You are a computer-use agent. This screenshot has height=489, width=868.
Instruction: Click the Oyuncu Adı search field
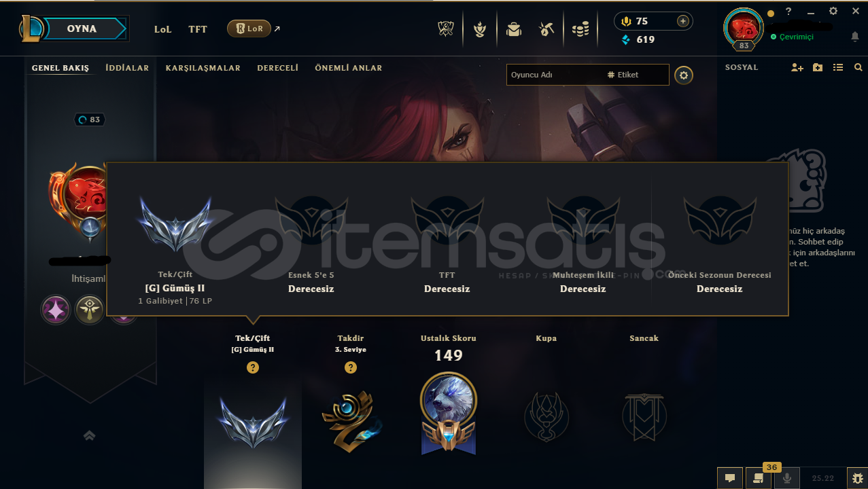click(554, 75)
